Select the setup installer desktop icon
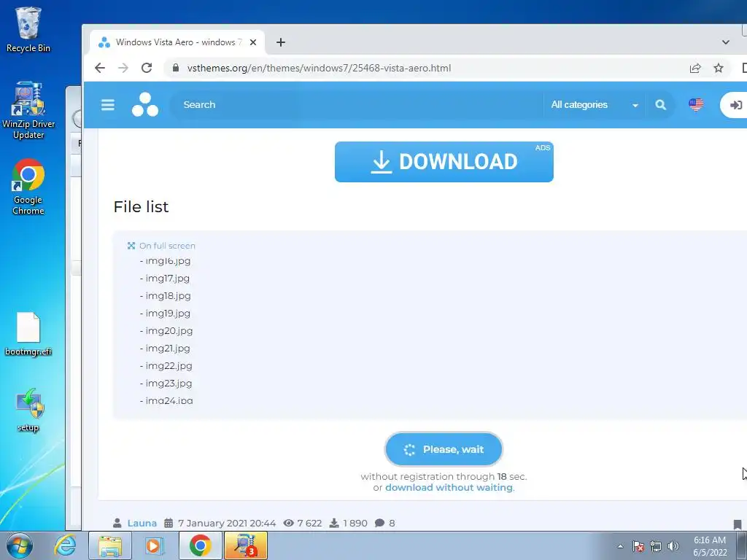 28,410
